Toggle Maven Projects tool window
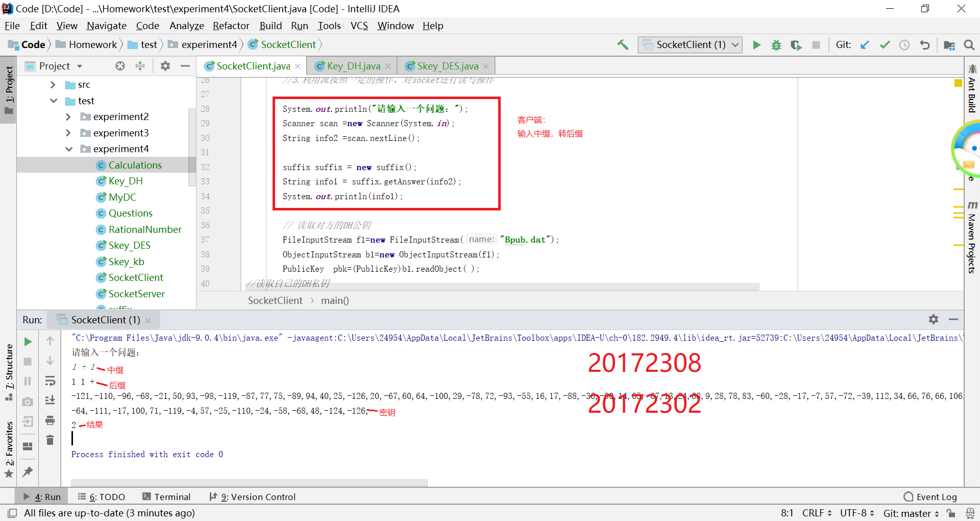Screen dimensions: 980x521 click(x=972, y=238)
